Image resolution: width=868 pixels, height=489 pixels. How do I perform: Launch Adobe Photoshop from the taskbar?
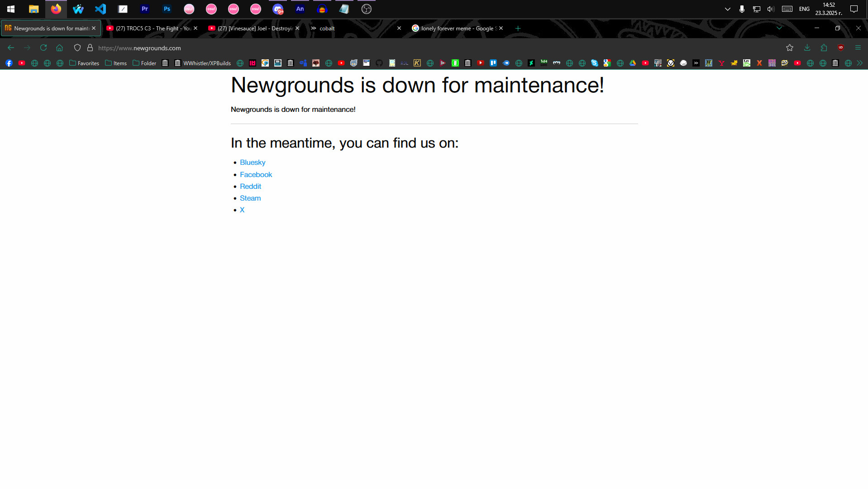click(x=167, y=9)
